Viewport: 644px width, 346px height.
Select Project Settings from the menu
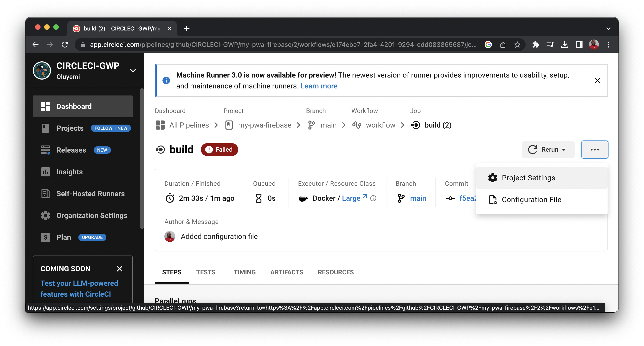pos(528,178)
